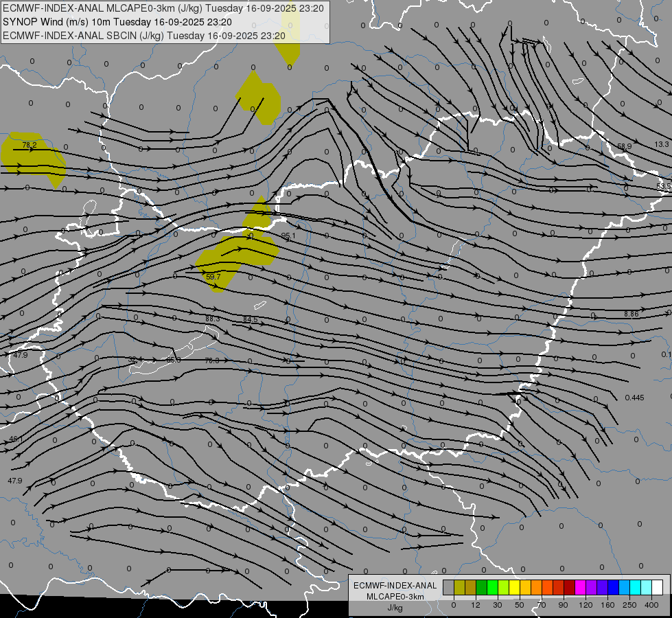672x618 pixels.
Task: Click the dark green legend swatch
Action: tap(482, 587)
